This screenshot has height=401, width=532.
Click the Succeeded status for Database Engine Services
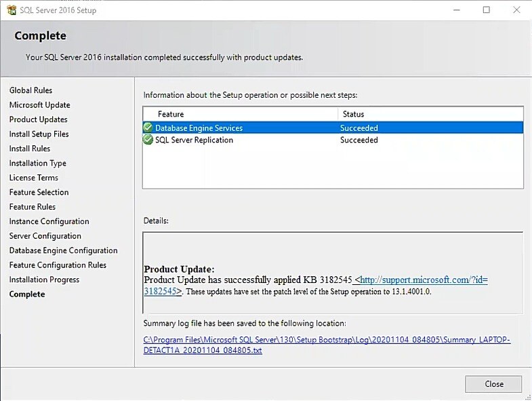(359, 128)
